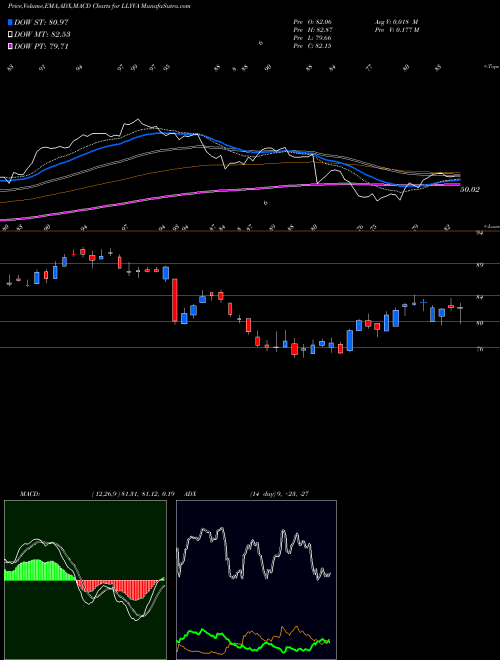Click the magenta DOW PT legend swatch
This screenshot has height=660, width=500.
(x=11, y=46)
